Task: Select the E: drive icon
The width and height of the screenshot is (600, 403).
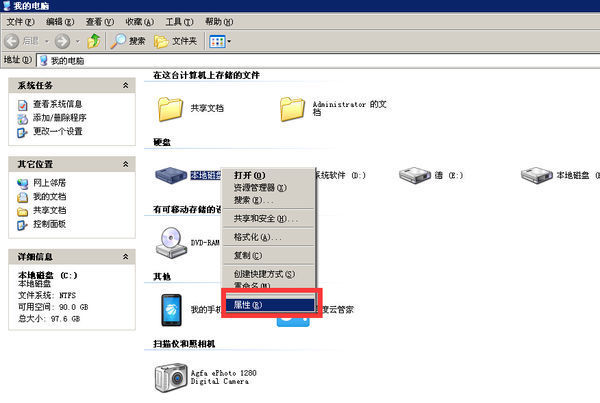Action: [415, 175]
